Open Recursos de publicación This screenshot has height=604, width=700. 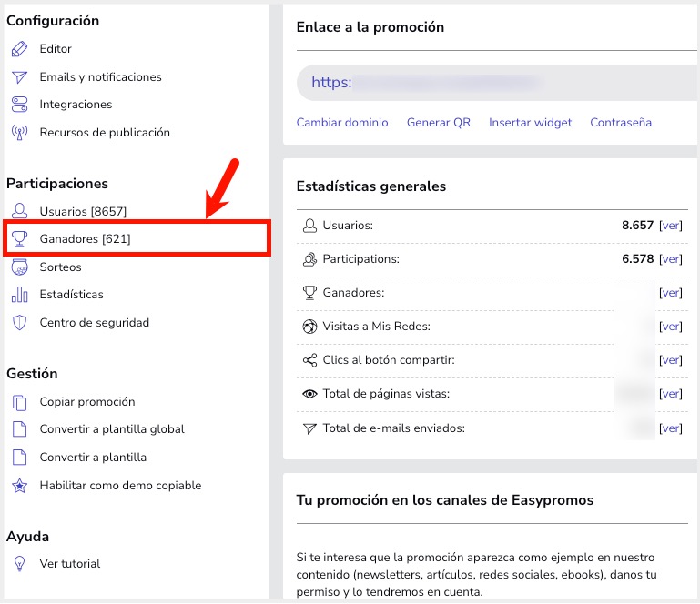(105, 133)
